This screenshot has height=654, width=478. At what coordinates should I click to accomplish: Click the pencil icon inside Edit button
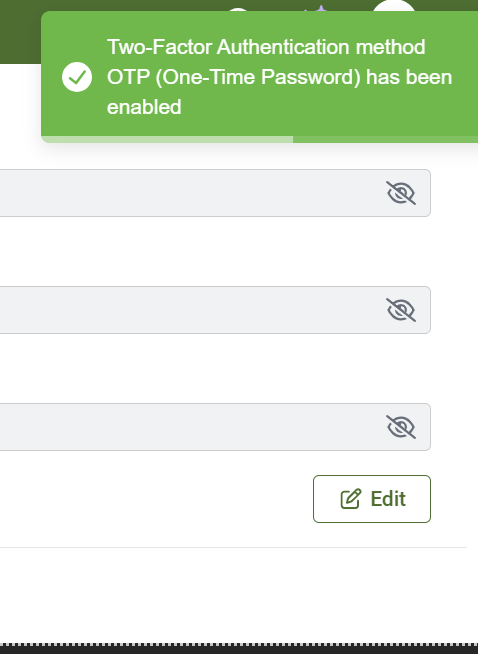350,499
